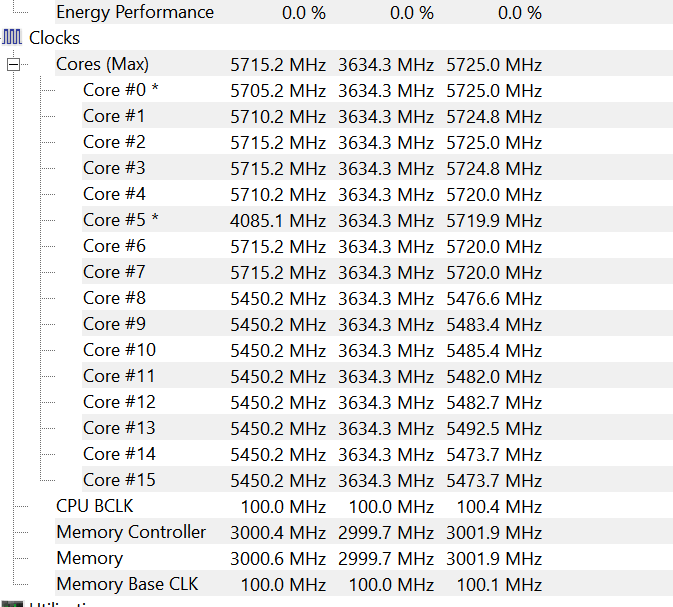Select the Energy Performance row

[x=134, y=12]
